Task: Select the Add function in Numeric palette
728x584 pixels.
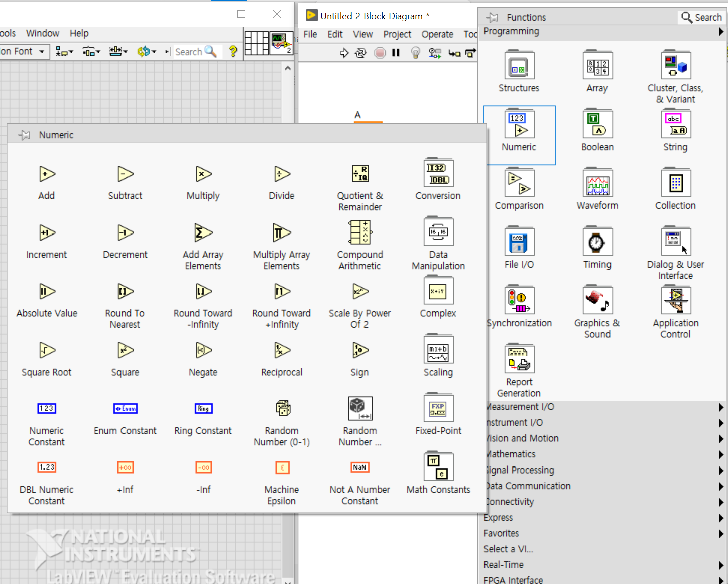Action: click(47, 174)
